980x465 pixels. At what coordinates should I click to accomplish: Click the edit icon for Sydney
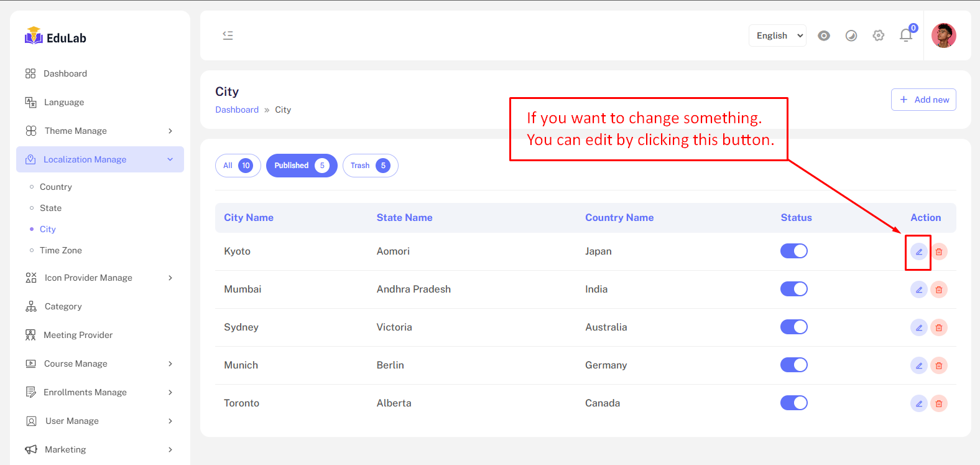coord(918,328)
